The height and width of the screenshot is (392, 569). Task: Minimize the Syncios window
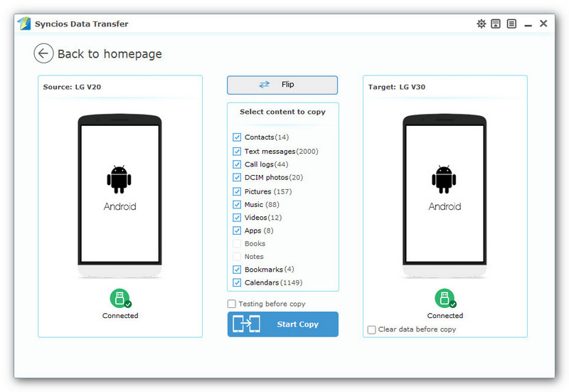tap(528, 24)
